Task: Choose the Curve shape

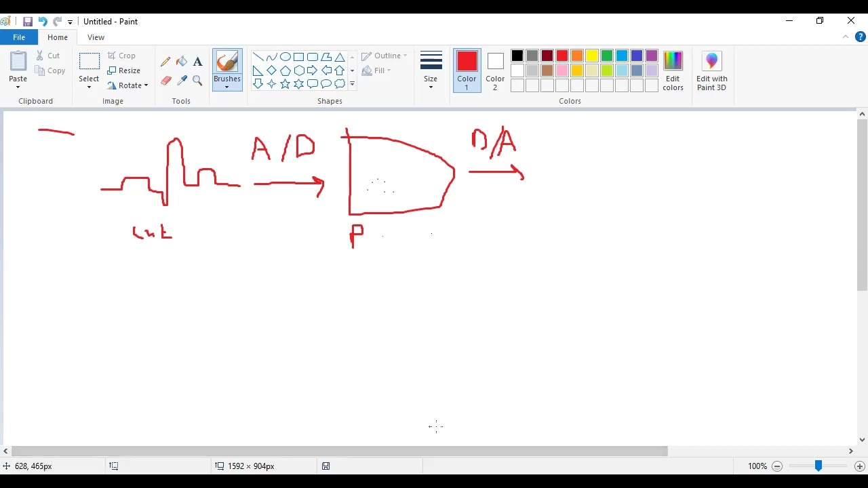Action: pos(271,57)
